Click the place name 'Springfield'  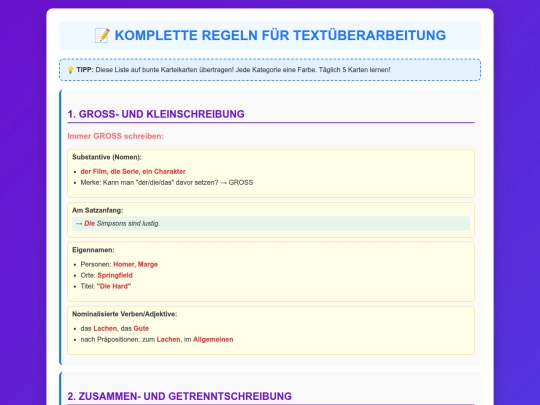tap(115, 276)
